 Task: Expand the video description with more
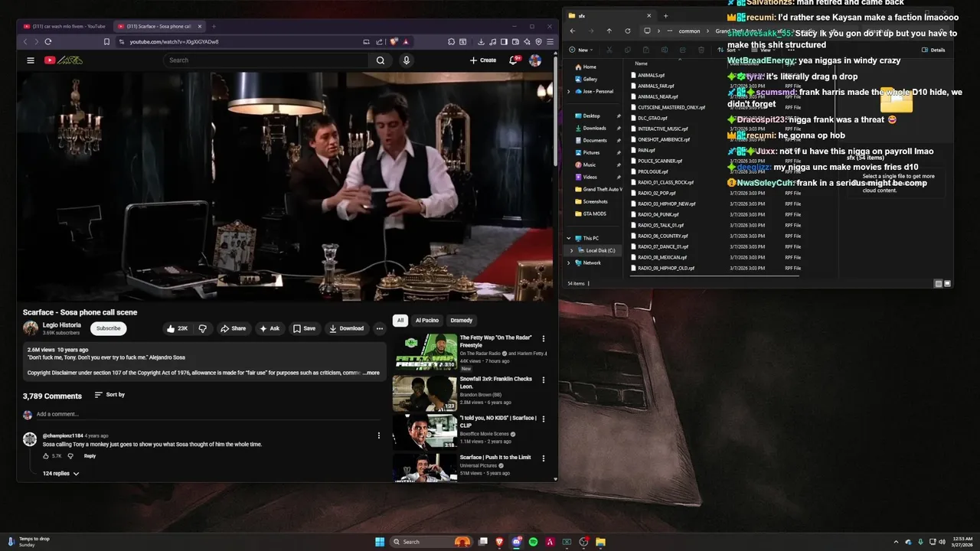371,373
